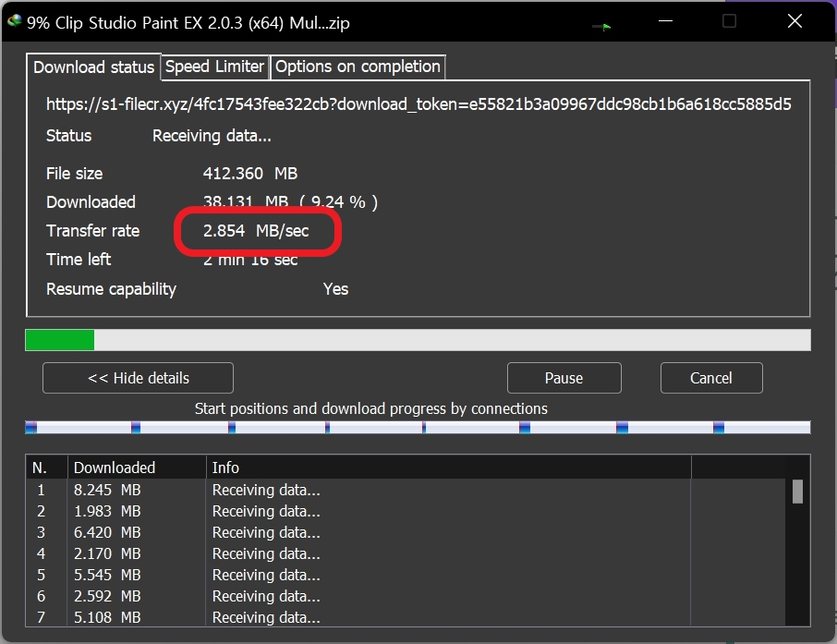Viewport: 837px width, 644px height.
Task: Click the connection list scrollbar thumb
Action: pyautogui.click(x=797, y=492)
